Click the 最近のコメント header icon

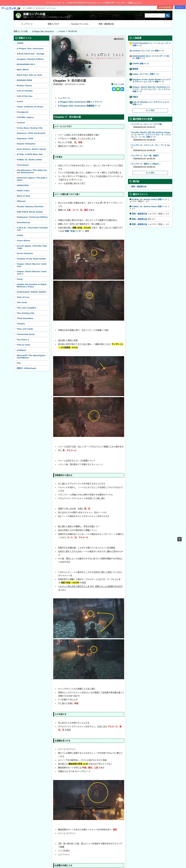[x=131, y=194]
